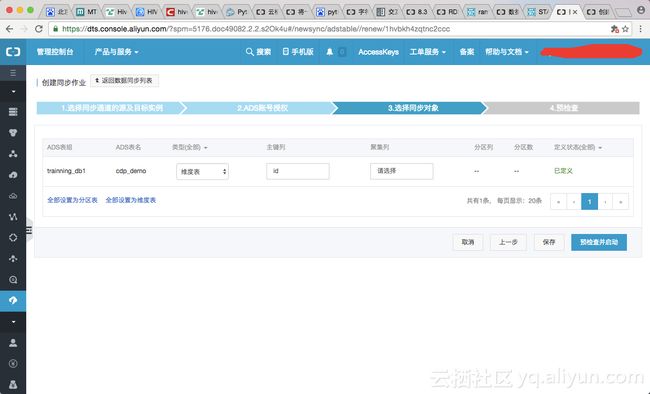Go to the next page with › button
The image size is (650, 394).
[x=605, y=202]
